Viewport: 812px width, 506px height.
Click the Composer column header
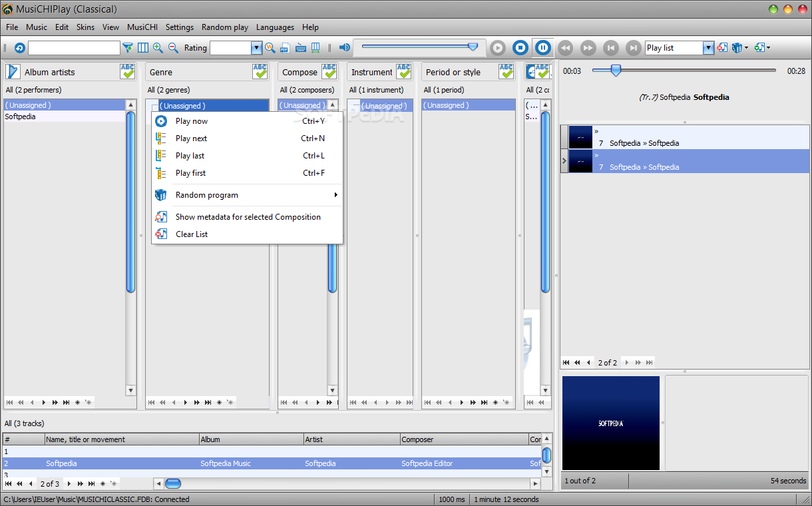point(464,439)
